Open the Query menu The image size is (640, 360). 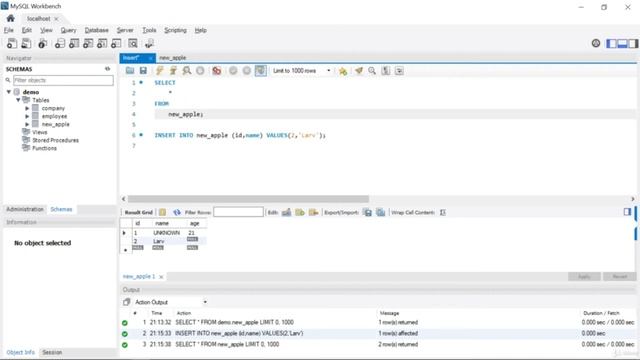coord(68,30)
